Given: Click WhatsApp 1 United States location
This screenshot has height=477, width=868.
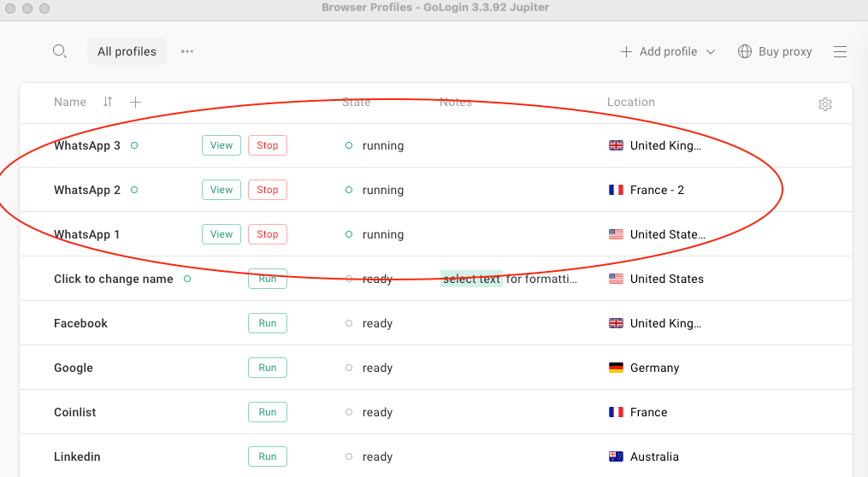Looking at the screenshot, I should coord(657,234).
